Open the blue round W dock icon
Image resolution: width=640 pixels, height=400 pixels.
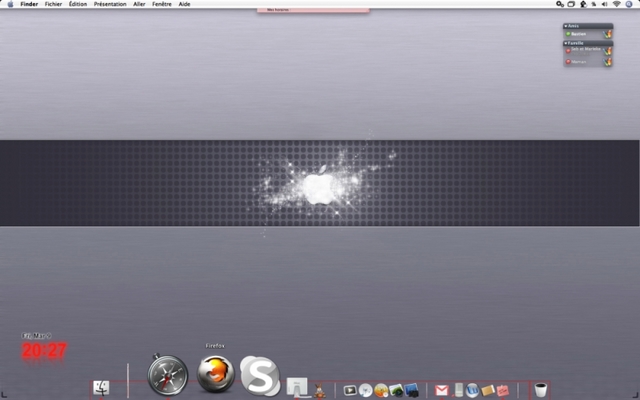click(472, 390)
